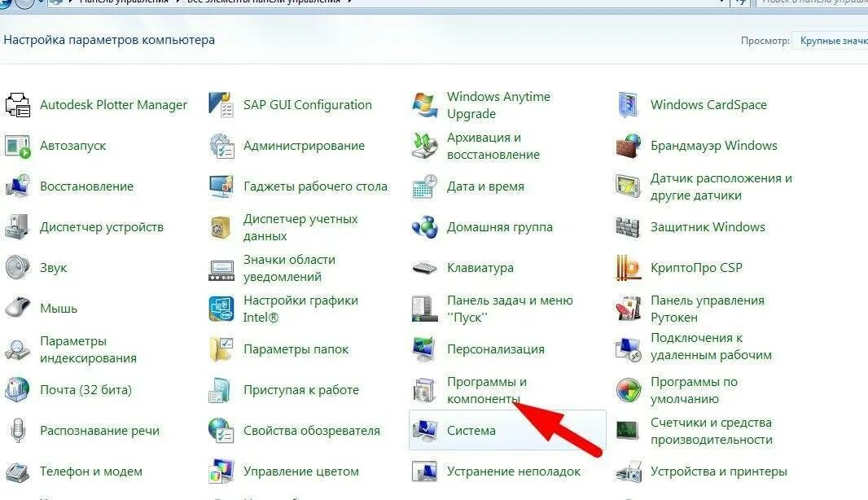Click the Приступая к работе link
This screenshot has height=500, width=868.
[x=301, y=390]
